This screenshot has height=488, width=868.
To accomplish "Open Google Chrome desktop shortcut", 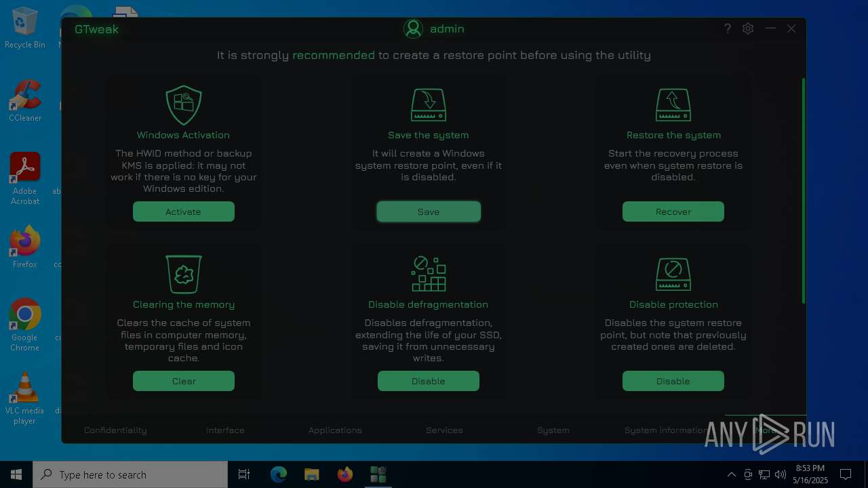I will point(25,325).
